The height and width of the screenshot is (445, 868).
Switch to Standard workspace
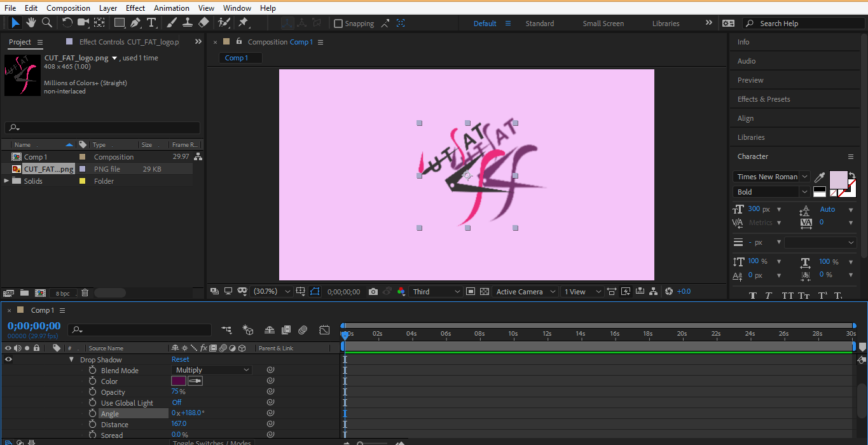tap(539, 24)
